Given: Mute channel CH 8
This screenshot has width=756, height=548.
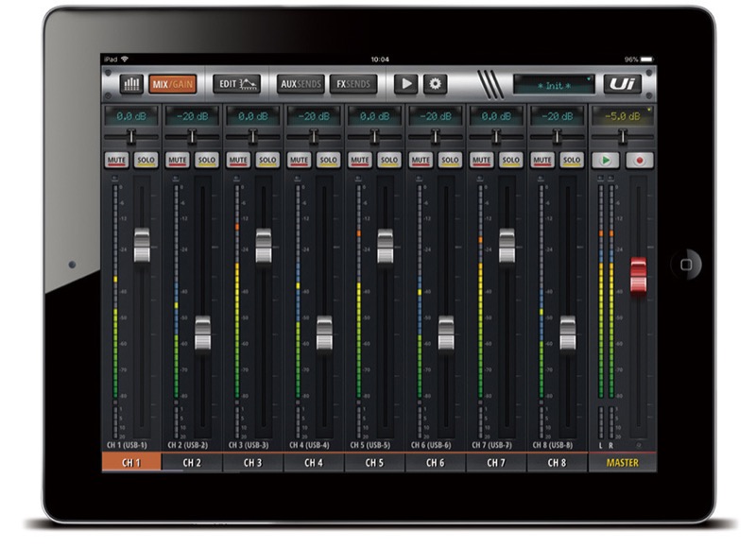Looking at the screenshot, I should 541,159.
